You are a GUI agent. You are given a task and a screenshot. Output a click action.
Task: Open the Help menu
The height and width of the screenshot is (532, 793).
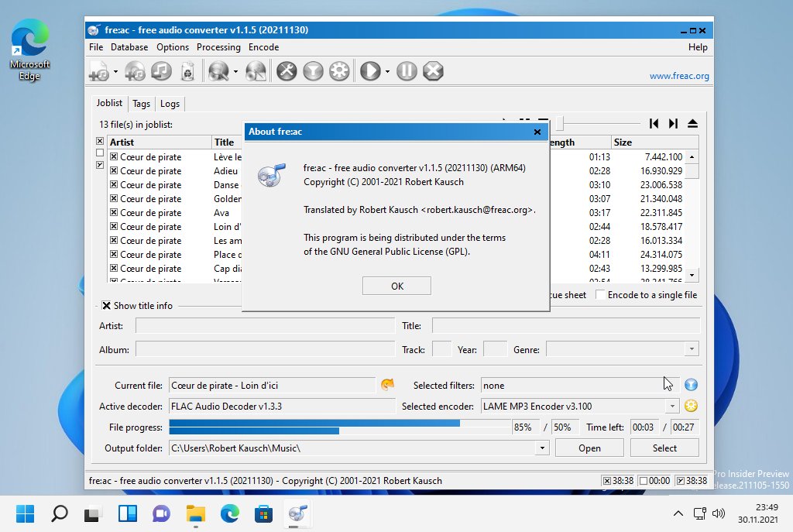698,47
